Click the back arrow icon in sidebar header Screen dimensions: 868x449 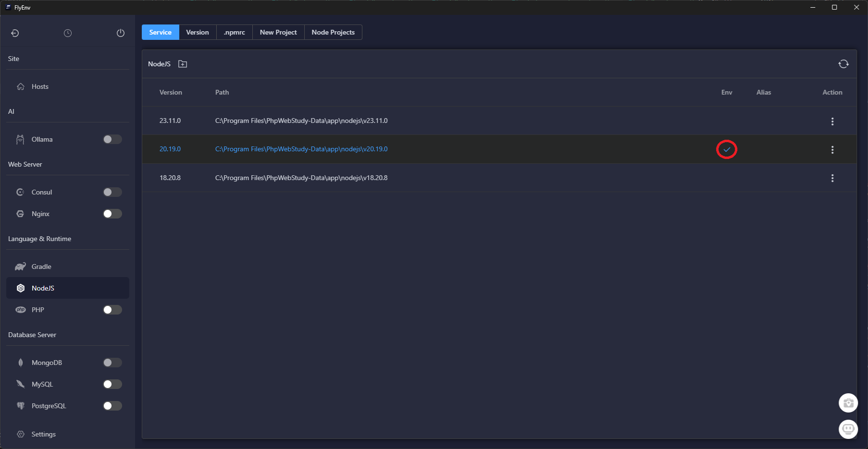(x=15, y=33)
